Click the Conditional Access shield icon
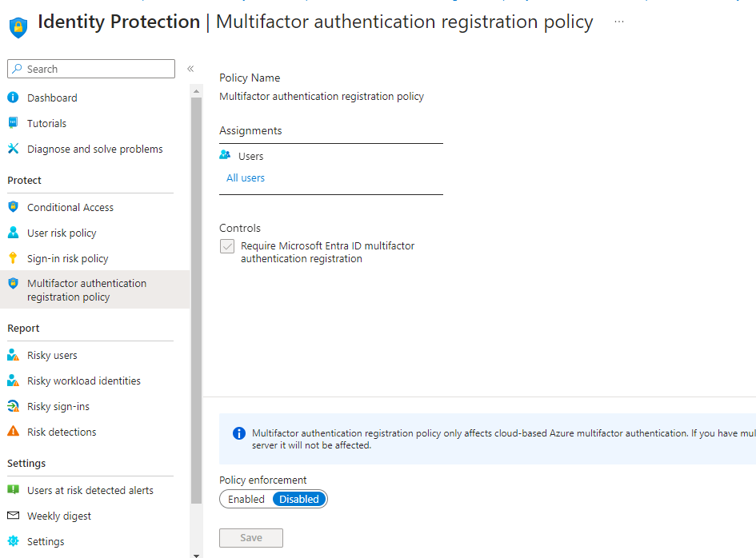Image resolution: width=756 pixels, height=558 pixels. 13,207
